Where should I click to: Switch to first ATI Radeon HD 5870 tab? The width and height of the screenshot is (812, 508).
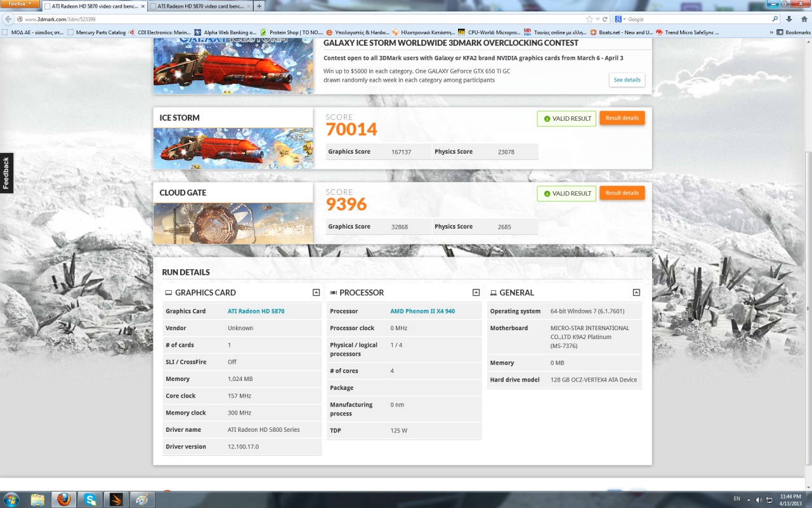coord(94,6)
